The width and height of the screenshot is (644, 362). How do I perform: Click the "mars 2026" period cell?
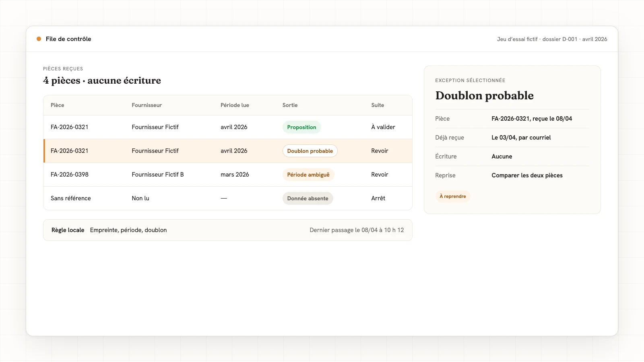coord(235,175)
